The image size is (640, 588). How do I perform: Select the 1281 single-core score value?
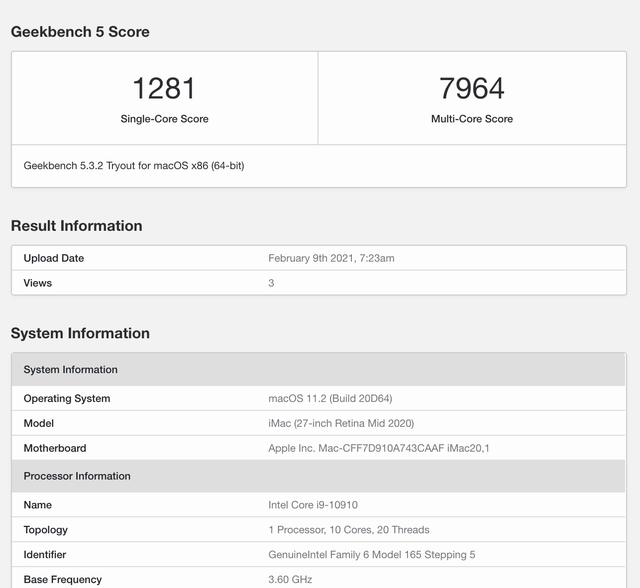164,88
